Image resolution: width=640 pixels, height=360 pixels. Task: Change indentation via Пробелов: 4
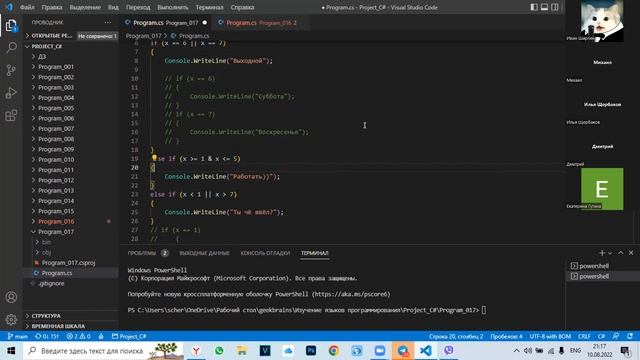506,336
